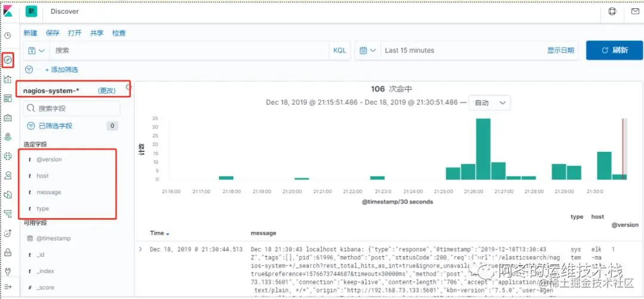Open the Recently viewed clock icon
This screenshot has height=299, width=644.
point(7,36)
